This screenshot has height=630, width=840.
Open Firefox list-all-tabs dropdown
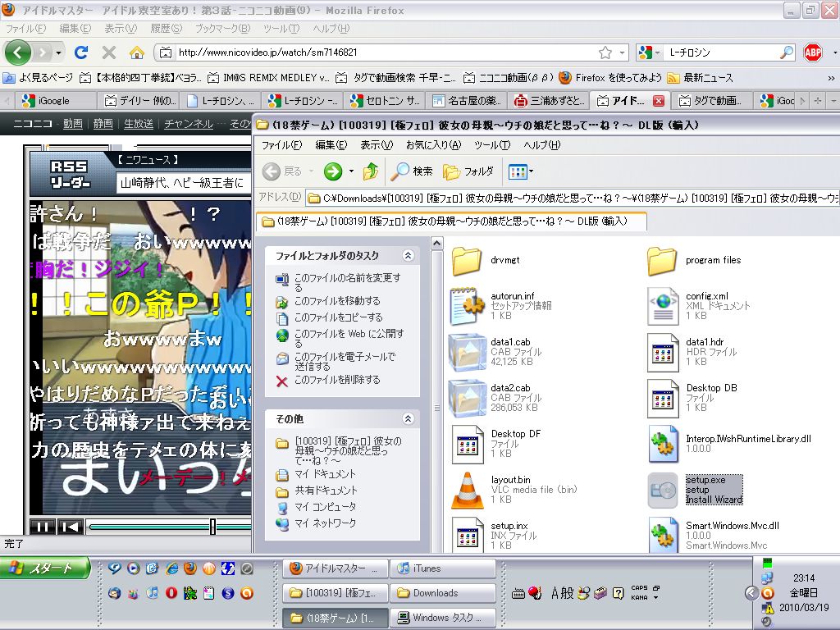833,100
